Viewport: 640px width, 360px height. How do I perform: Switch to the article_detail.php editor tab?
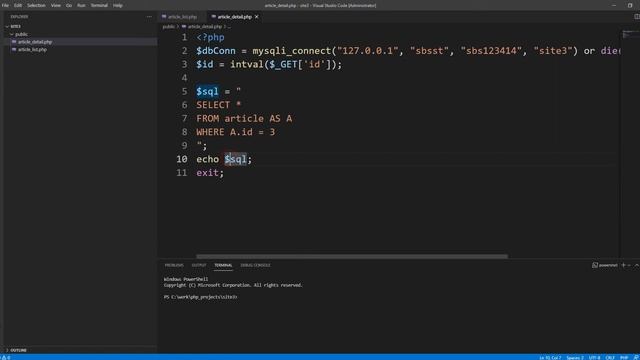[234, 17]
